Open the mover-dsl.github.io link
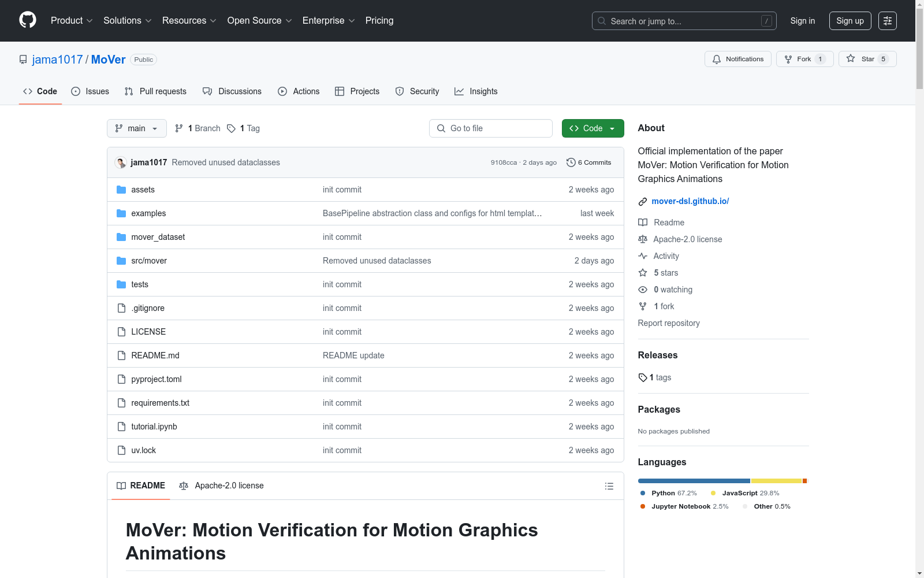This screenshot has height=578, width=924. [690, 201]
